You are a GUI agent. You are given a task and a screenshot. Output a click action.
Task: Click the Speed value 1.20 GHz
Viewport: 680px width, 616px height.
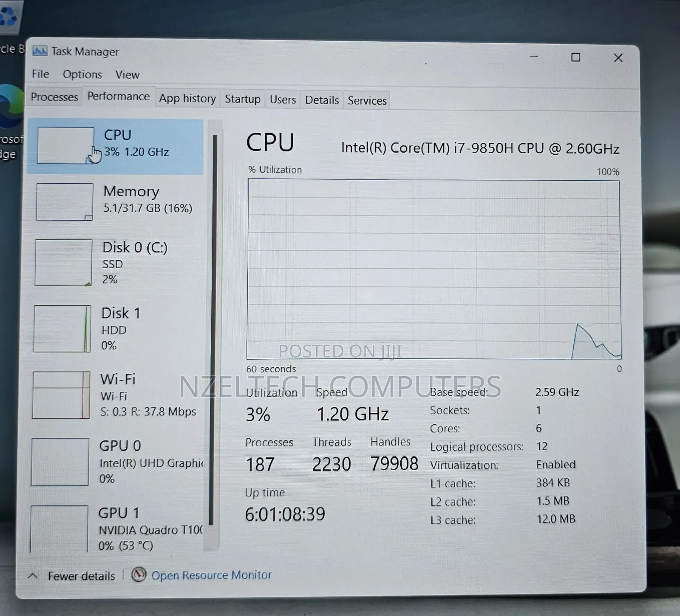coord(353,414)
